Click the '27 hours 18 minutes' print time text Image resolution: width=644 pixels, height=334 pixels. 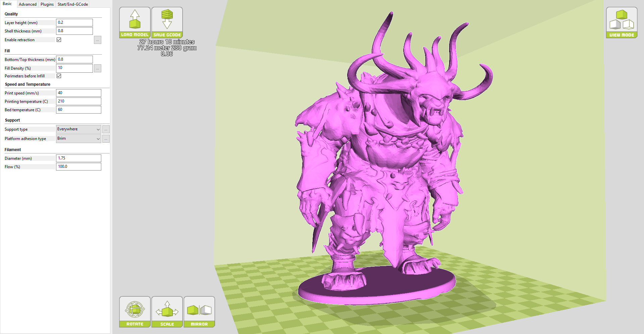tap(167, 42)
